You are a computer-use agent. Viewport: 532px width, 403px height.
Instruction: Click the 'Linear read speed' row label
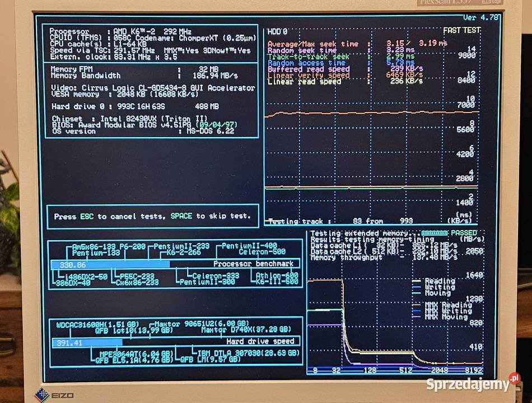[304, 82]
